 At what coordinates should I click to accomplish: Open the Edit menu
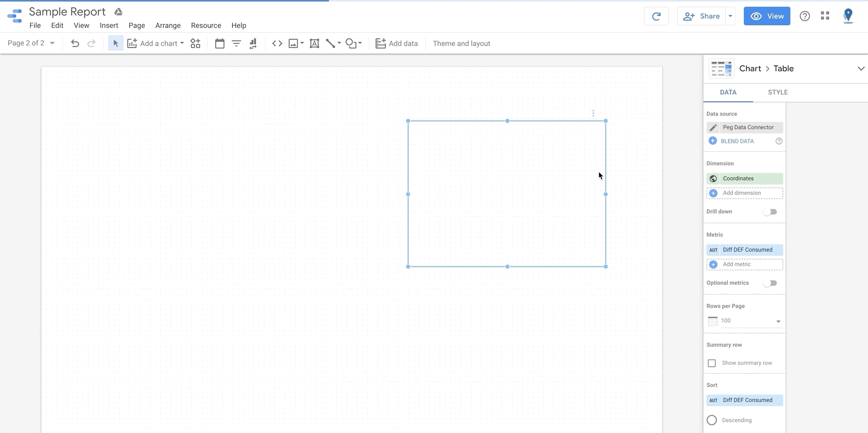(57, 25)
